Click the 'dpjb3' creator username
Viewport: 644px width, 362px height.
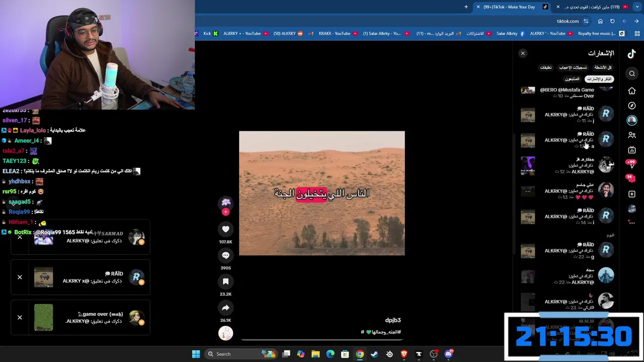(x=393, y=320)
